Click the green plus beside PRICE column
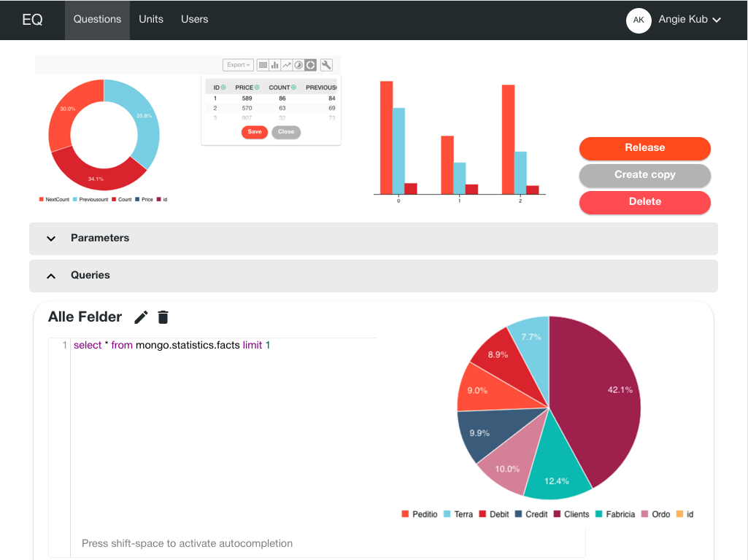Image resolution: width=748 pixels, height=560 pixels. (x=257, y=87)
